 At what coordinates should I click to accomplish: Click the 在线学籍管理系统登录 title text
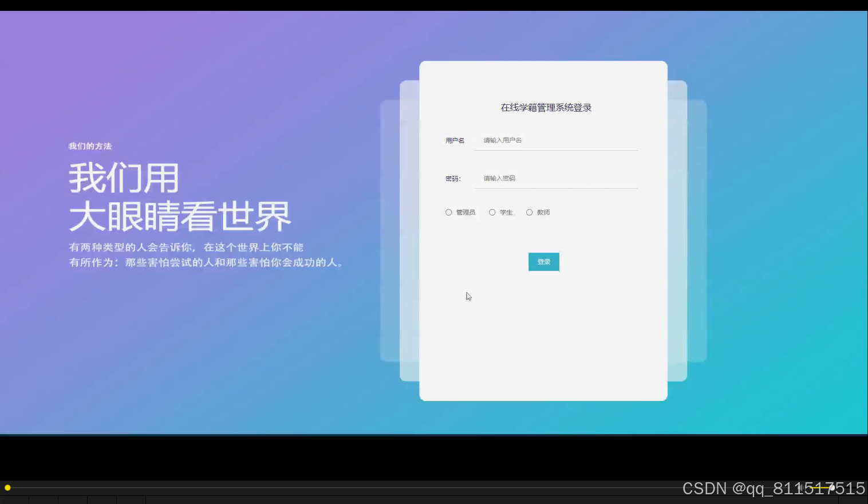545,107
